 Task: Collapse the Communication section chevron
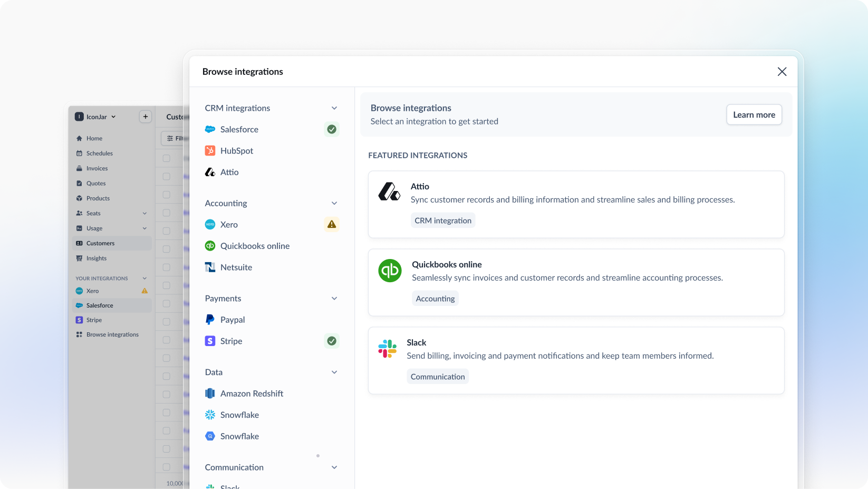334,467
